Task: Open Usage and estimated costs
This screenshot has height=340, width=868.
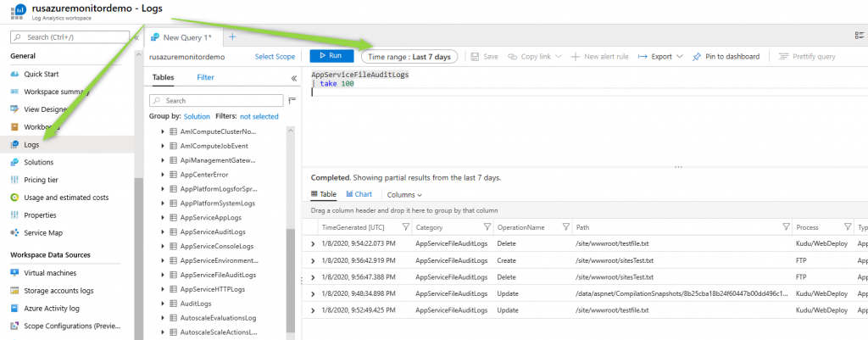Action: coord(66,198)
